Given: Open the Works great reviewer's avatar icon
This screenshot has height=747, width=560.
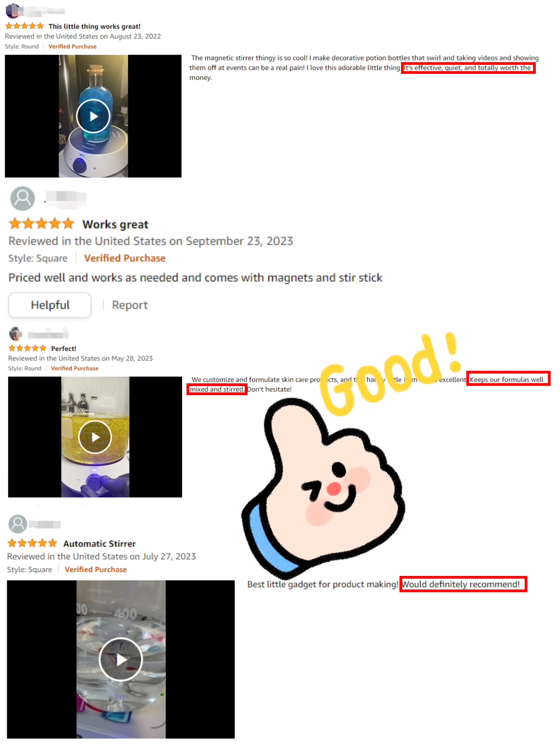Looking at the screenshot, I should point(23,198).
